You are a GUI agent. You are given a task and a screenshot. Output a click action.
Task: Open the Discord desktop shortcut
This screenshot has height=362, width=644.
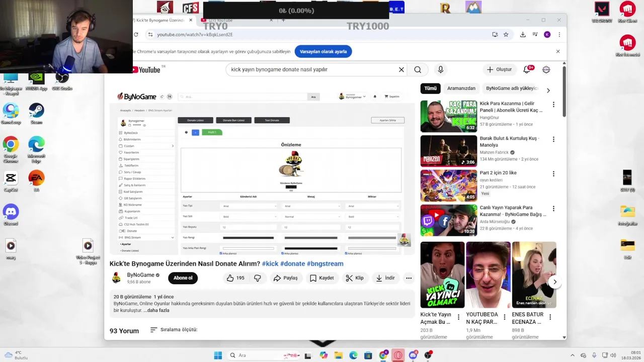pyautogui.click(x=11, y=215)
